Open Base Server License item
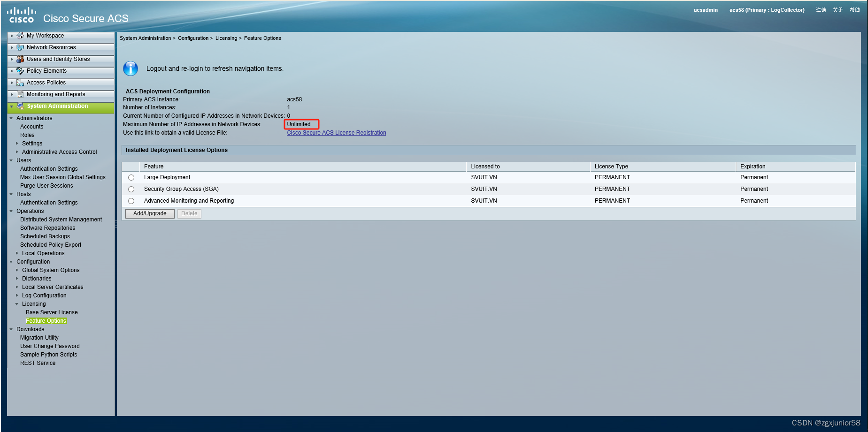The height and width of the screenshot is (432, 868). (52, 312)
